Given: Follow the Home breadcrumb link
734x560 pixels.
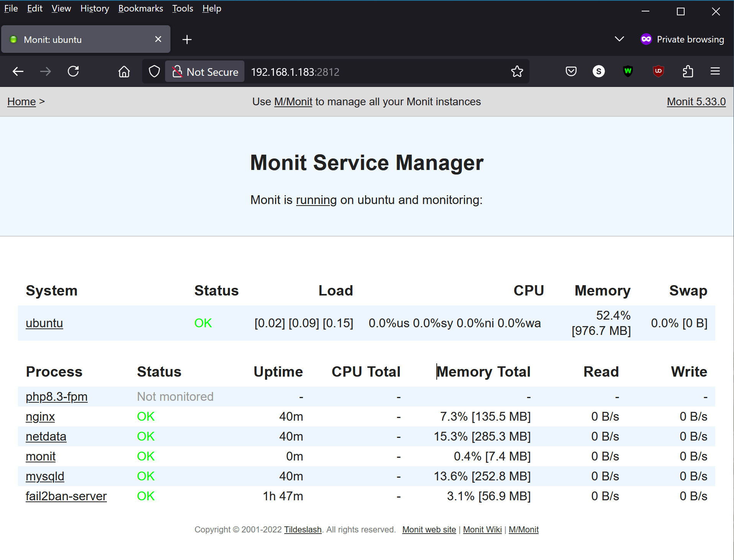Looking at the screenshot, I should pos(21,102).
